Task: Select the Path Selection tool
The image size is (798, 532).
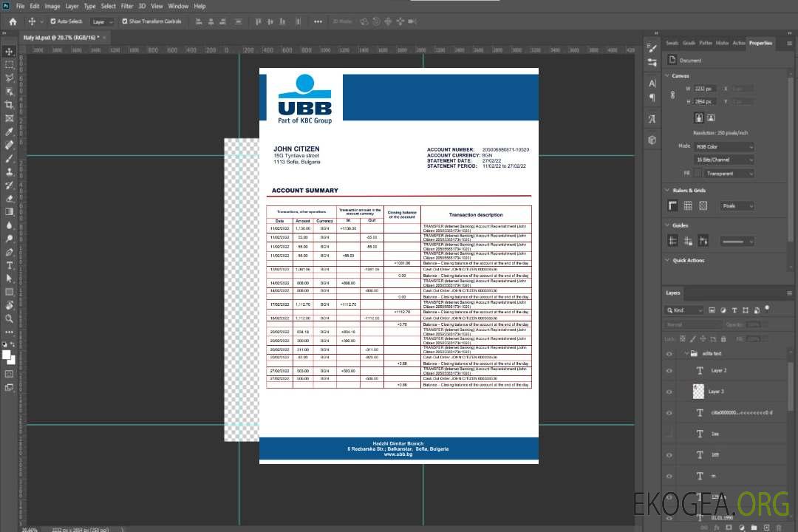Action: pyautogui.click(x=9, y=279)
